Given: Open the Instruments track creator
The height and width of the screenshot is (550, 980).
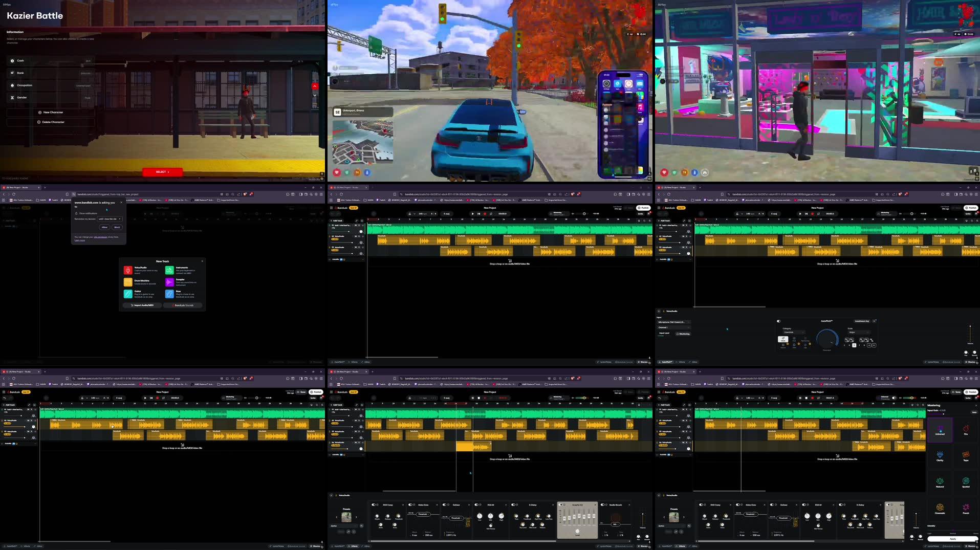Looking at the screenshot, I should 169,270.
